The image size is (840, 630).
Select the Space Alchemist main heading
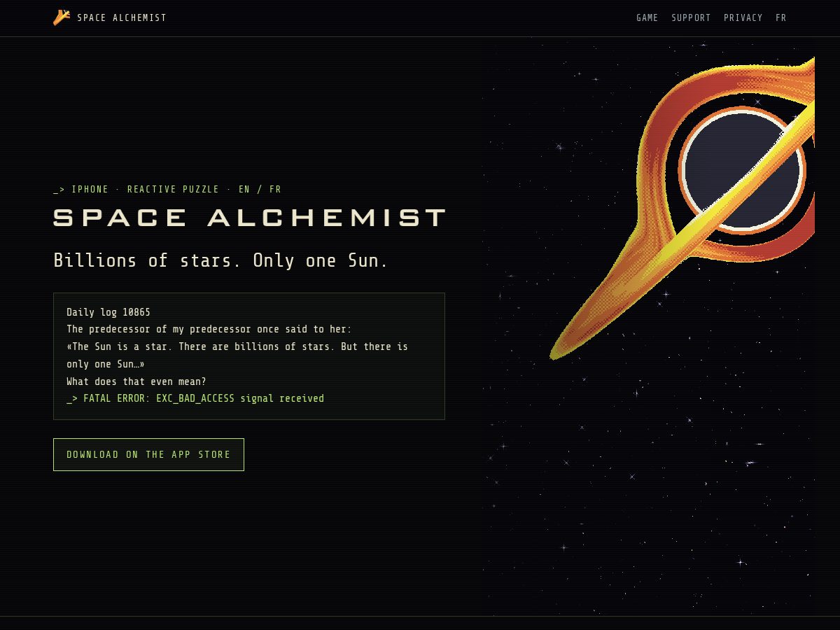(250, 218)
